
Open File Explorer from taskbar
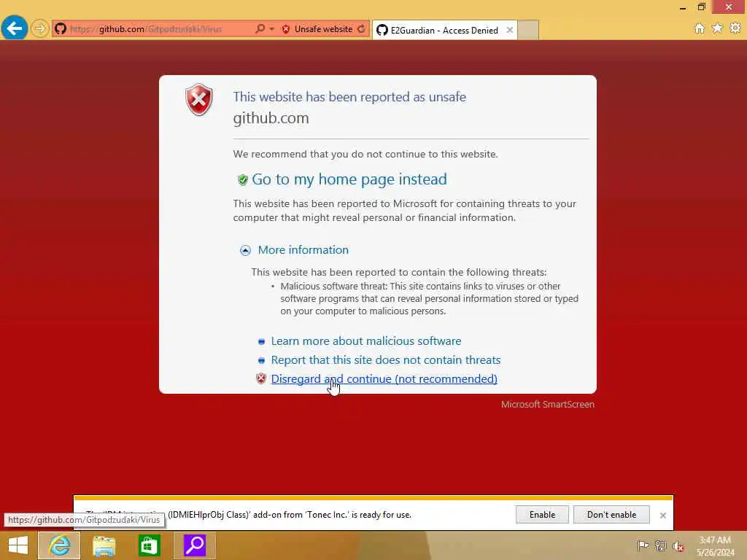click(x=104, y=545)
